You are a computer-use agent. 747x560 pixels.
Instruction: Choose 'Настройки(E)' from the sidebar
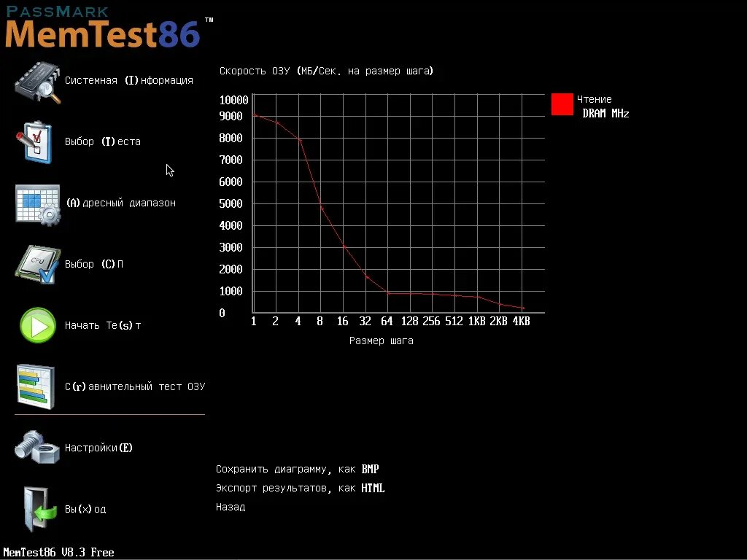coord(98,447)
